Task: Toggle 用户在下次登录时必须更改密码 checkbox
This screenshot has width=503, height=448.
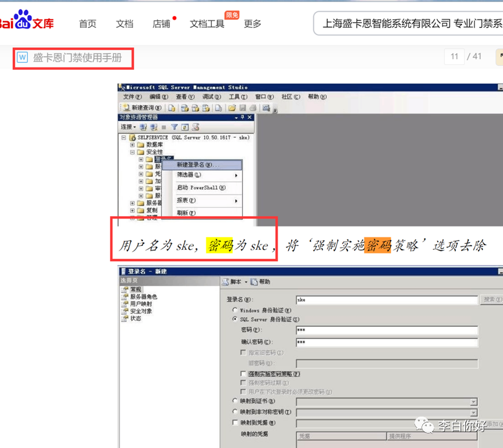Action: point(243,391)
